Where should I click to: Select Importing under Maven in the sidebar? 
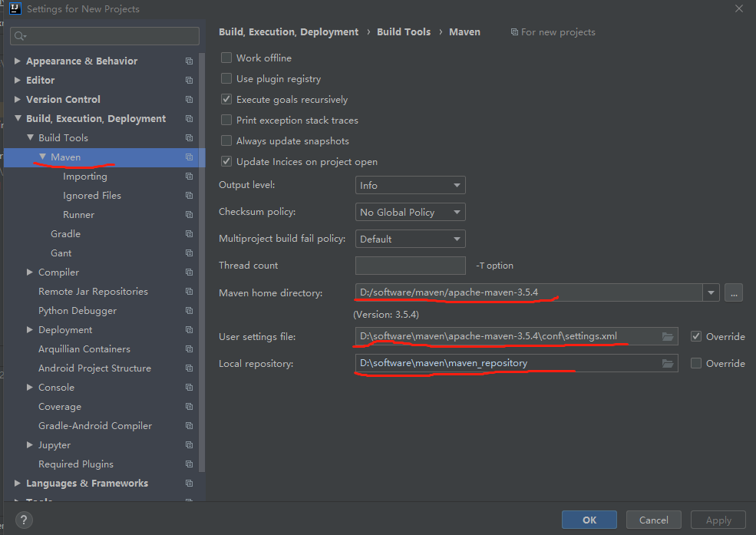(x=84, y=176)
